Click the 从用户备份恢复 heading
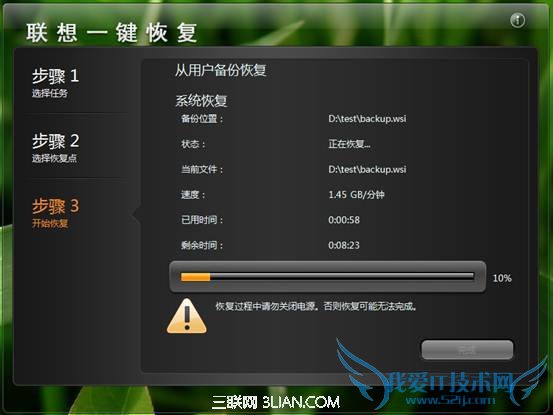Image resolution: width=553 pixels, height=415 pixels. [221, 70]
